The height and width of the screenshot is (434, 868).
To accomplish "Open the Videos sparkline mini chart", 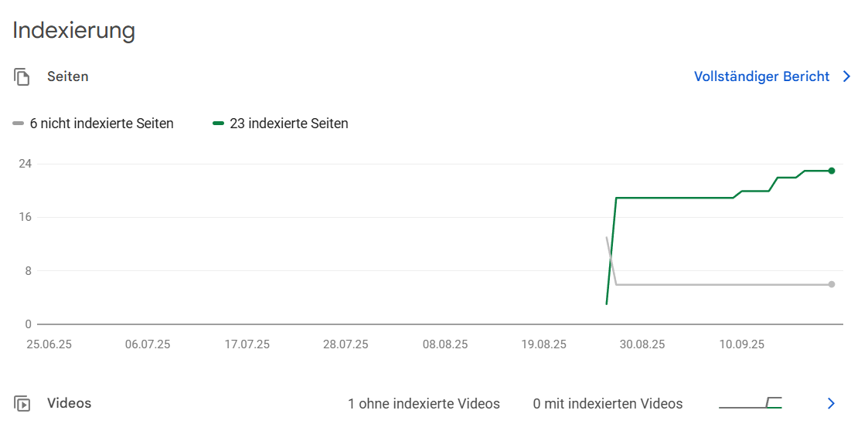I will click(750, 403).
